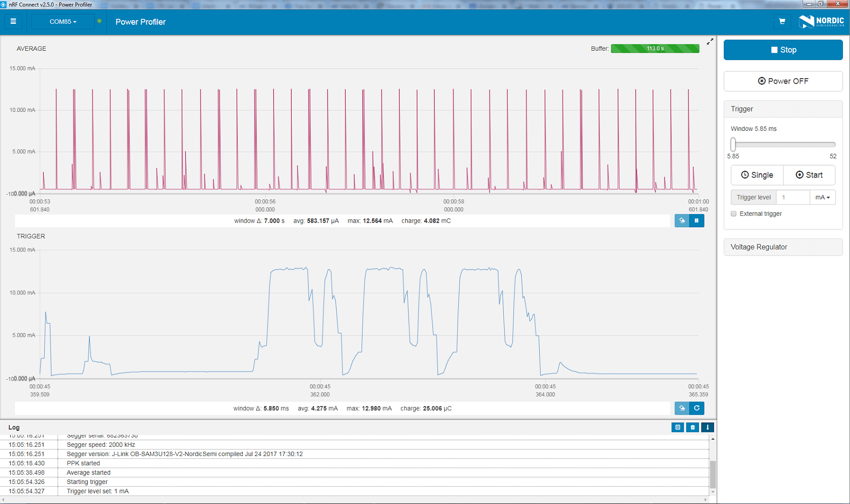
Task: Restart the trigger capture with the refresh icon
Action: pyautogui.click(x=697, y=408)
